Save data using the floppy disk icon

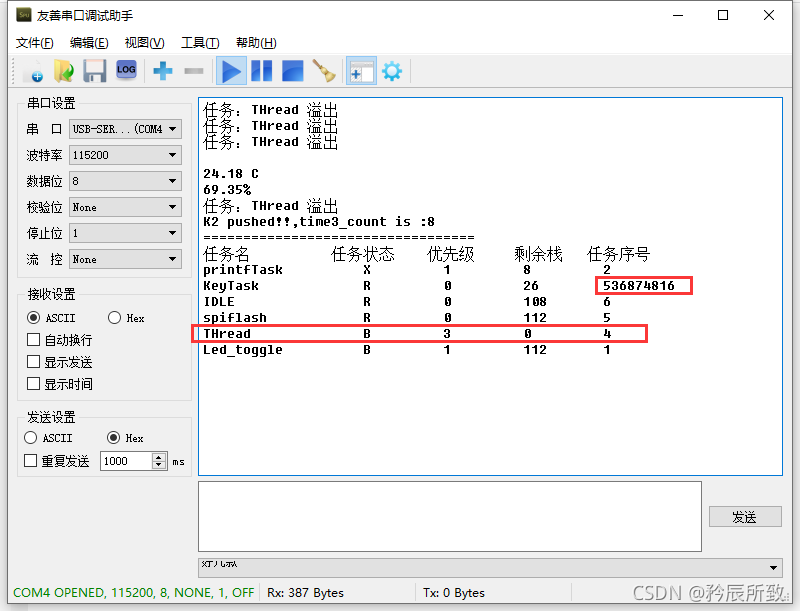click(x=95, y=71)
